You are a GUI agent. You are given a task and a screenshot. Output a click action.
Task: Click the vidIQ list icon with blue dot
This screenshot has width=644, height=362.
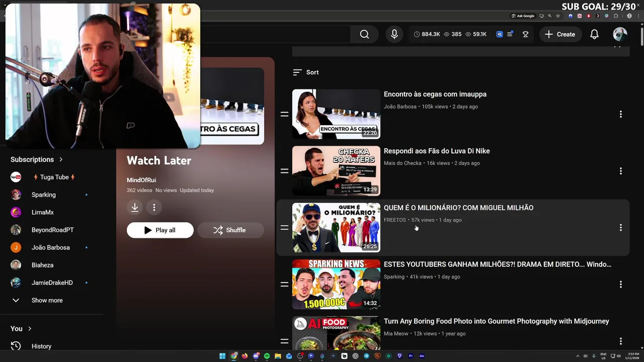[510, 34]
